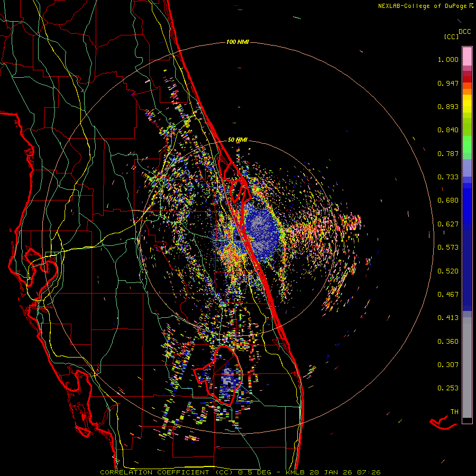Click the DCC product label above the color bar
This screenshot has height=476, width=476.
[x=464, y=32]
